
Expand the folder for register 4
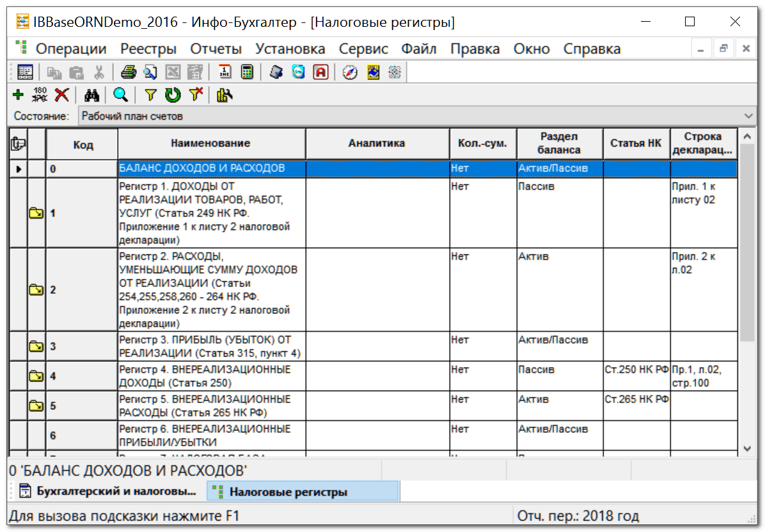pos(36,376)
